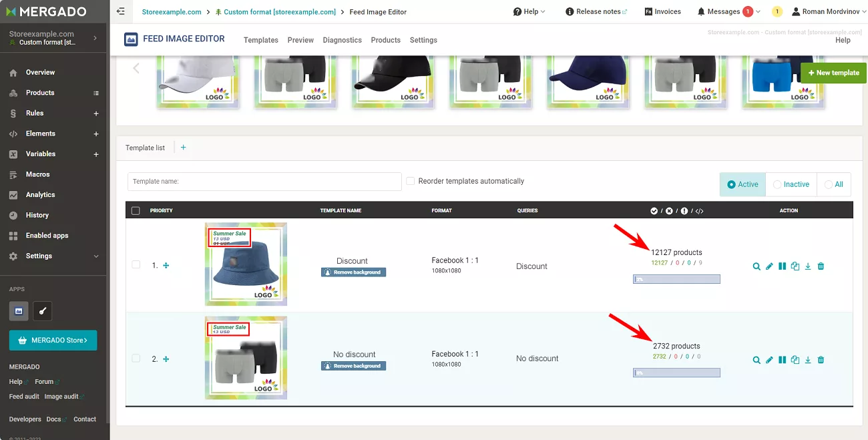868x440 pixels.
Task: Switch to the Preview tab
Action: 300,40
